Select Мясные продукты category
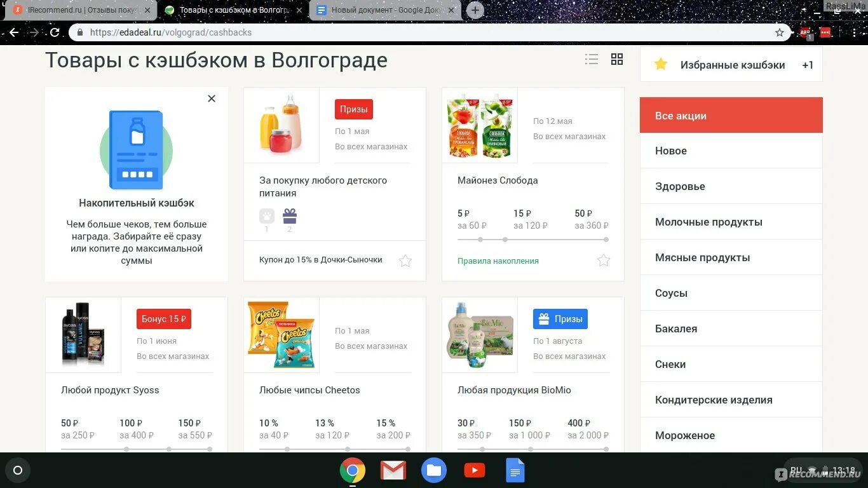The width and height of the screenshot is (868, 488). click(x=731, y=257)
